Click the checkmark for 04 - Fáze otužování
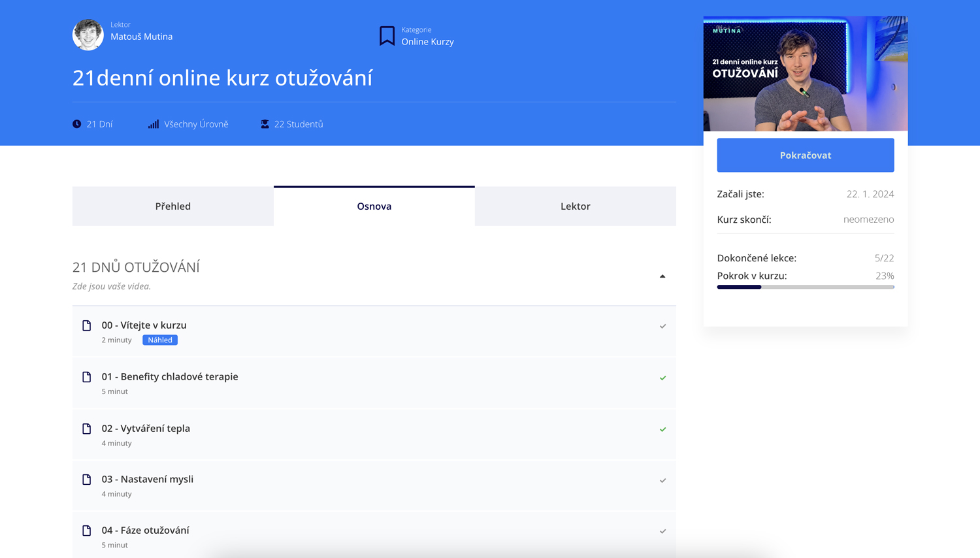Image resolution: width=980 pixels, height=558 pixels. pyautogui.click(x=662, y=531)
